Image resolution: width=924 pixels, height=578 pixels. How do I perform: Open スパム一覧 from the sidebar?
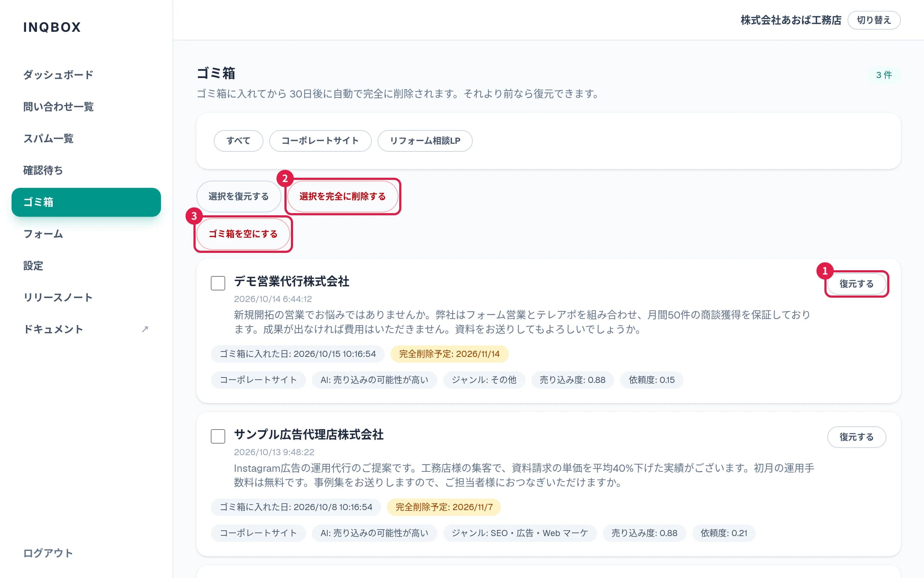tap(86, 138)
